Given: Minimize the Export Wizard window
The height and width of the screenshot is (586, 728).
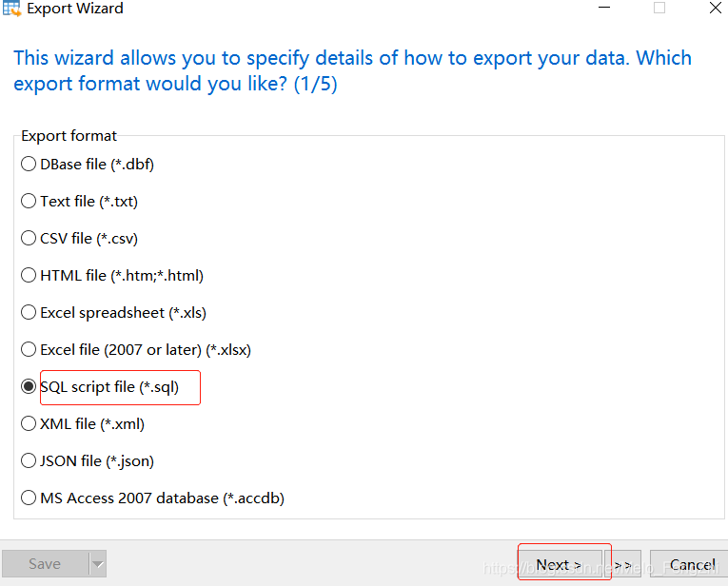Looking at the screenshot, I should (604, 8).
